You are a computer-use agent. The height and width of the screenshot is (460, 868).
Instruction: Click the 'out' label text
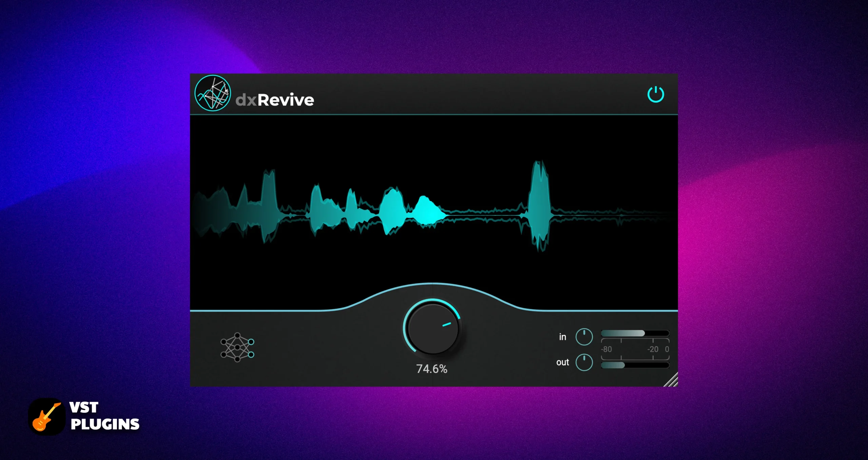[x=563, y=362]
